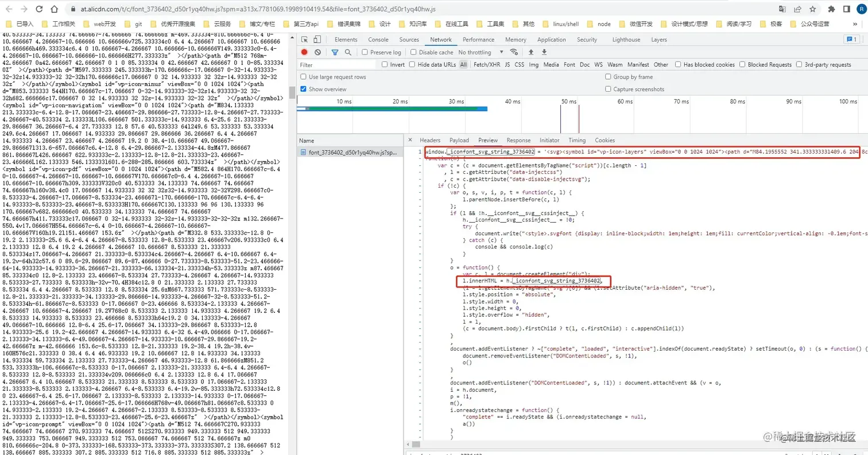The height and width of the screenshot is (455, 868).
Task: Open the Lighthouse tab
Action: [x=626, y=40]
